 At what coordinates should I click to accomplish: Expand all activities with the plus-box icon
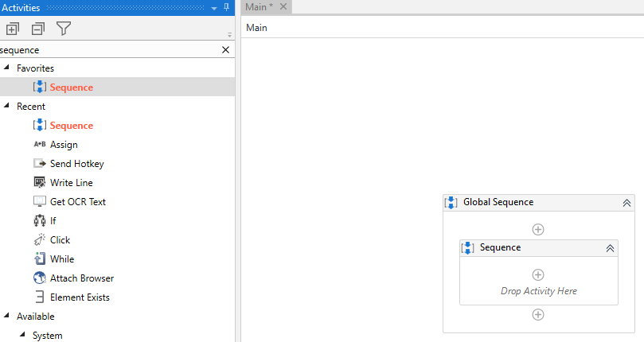click(x=12, y=29)
